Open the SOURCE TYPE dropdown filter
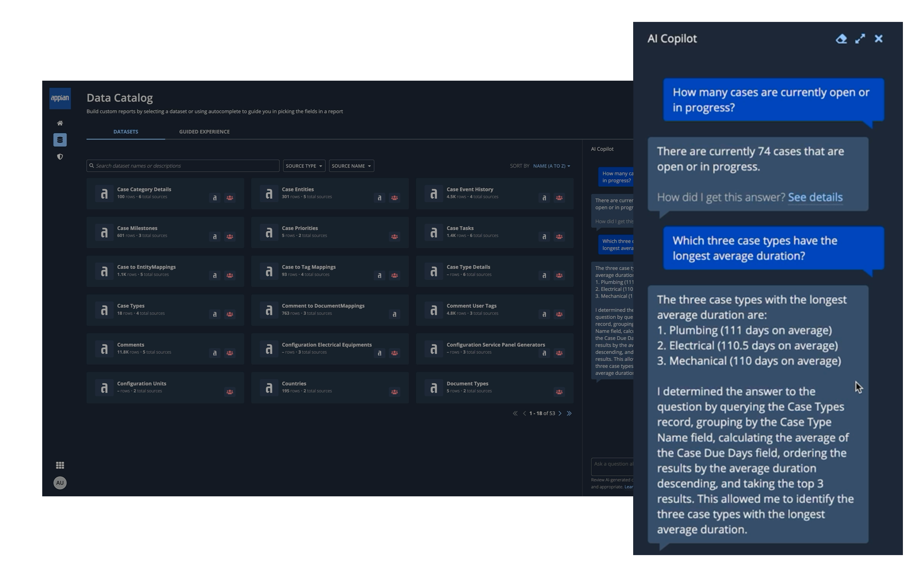Screen dimensions: 924x577 point(303,166)
